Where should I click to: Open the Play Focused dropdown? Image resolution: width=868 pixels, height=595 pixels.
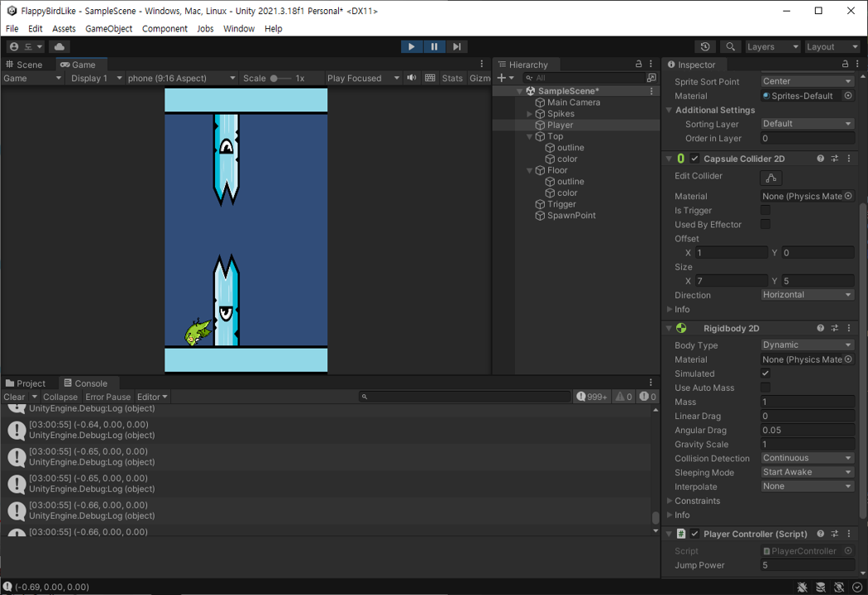coord(363,78)
